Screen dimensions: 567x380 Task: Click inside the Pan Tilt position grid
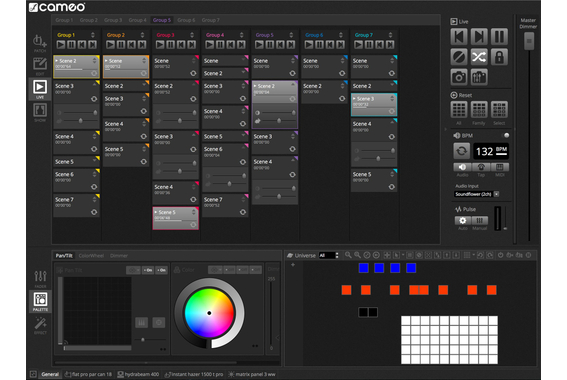97,311
